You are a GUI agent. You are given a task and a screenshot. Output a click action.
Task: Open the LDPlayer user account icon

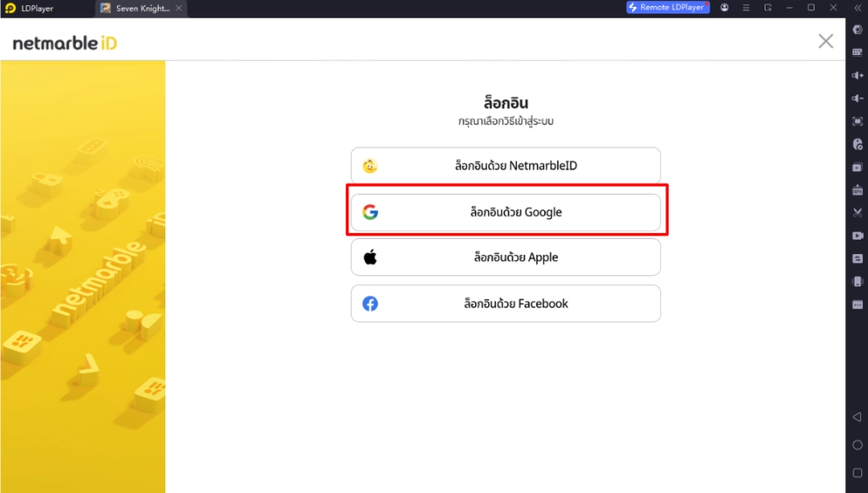pos(725,8)
